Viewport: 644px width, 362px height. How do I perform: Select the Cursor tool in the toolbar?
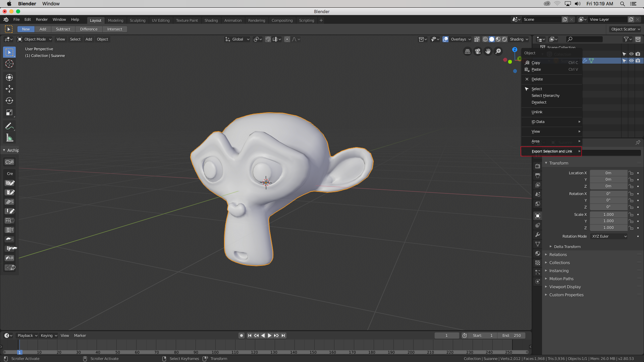(x=9, y=64)
